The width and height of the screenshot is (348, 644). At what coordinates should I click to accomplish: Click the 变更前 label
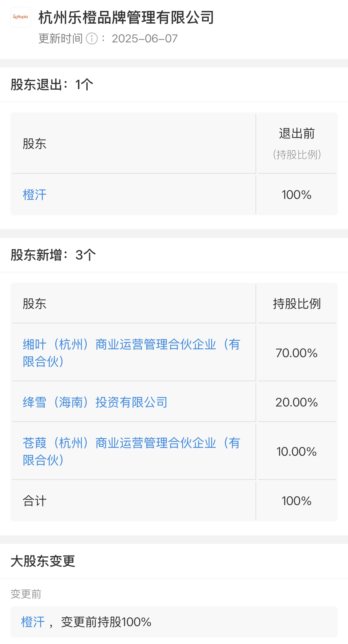pyautogui.click(x=26, y=594)
